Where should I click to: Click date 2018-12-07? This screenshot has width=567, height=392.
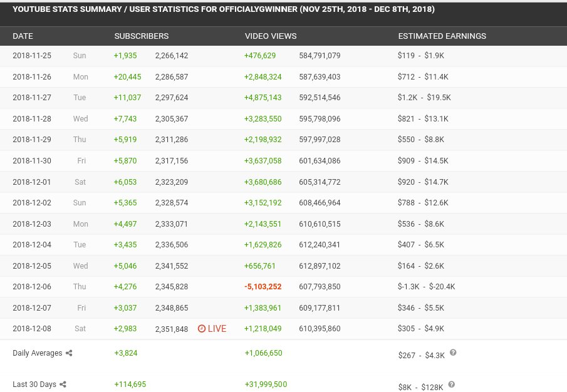(x=32, y=308)
